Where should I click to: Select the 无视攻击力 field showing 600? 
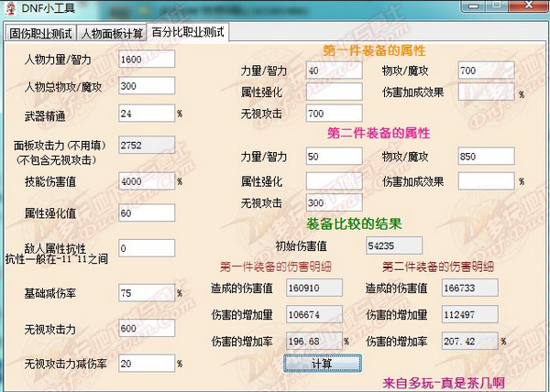point(146,329)
